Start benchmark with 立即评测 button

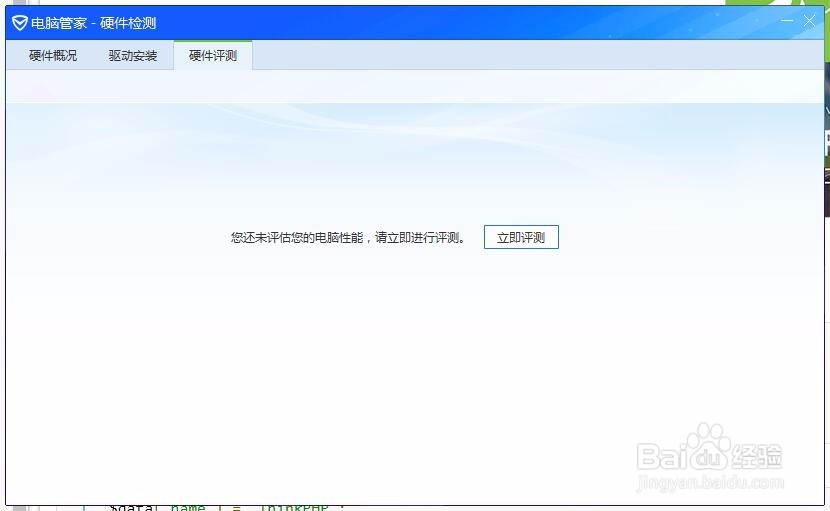click(521, 237)
